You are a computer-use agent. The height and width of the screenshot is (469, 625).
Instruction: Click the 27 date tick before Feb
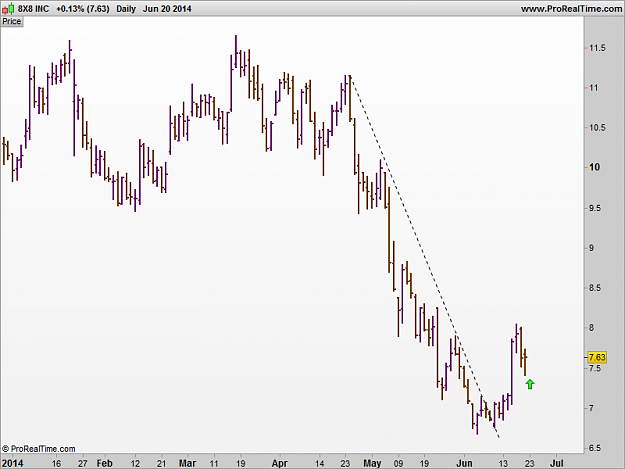click(x=83, y=463)
